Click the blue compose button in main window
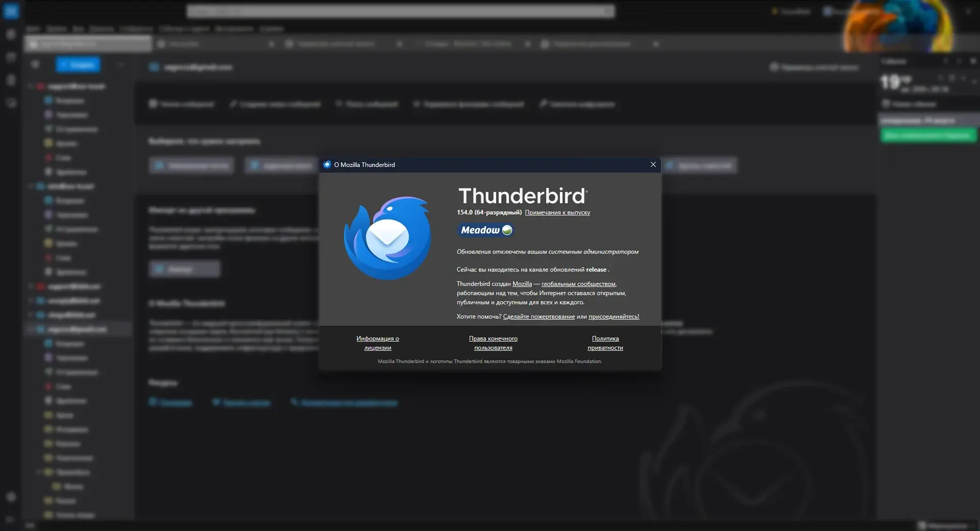 point(78,65)
